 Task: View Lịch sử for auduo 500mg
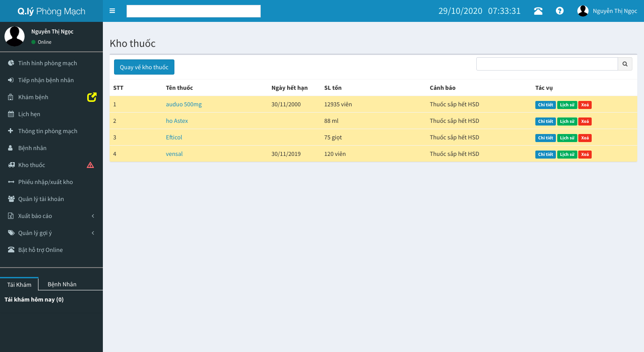point(567,105)
